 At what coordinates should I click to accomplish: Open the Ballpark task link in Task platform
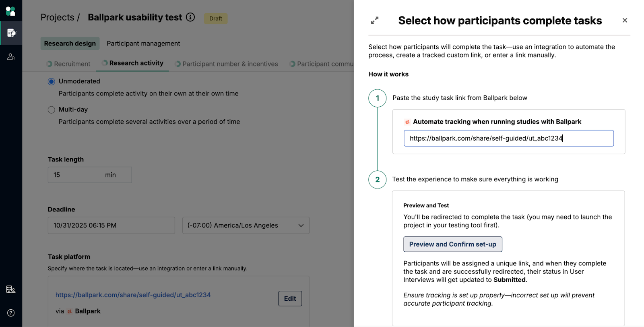click(133, 295)
